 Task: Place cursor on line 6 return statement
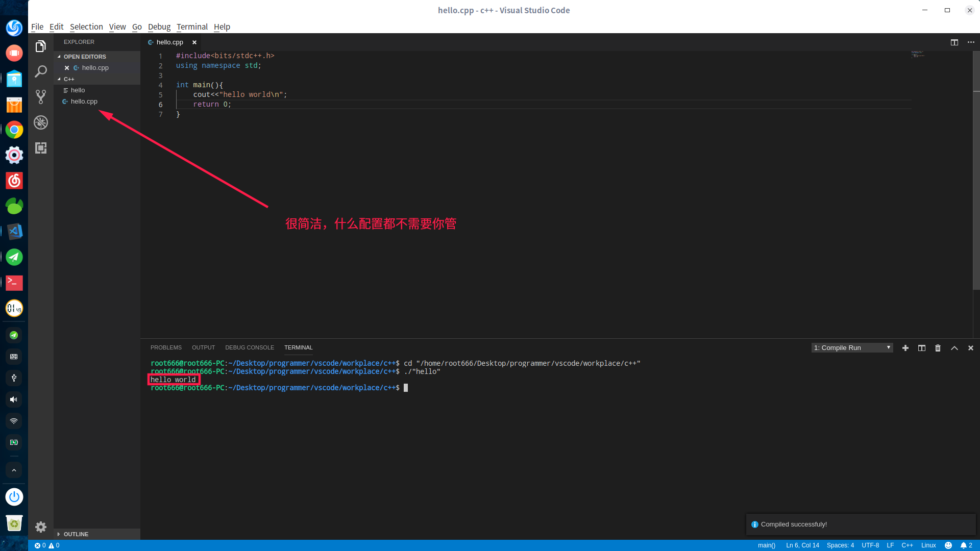212,104
